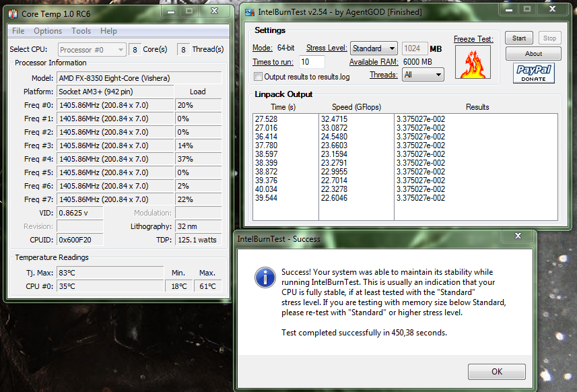The width and height of the screenshot is (577, 392).
Task: Click the Core Temp thermometer title icon
Action: pyautogui.click(x=13, y=14)
